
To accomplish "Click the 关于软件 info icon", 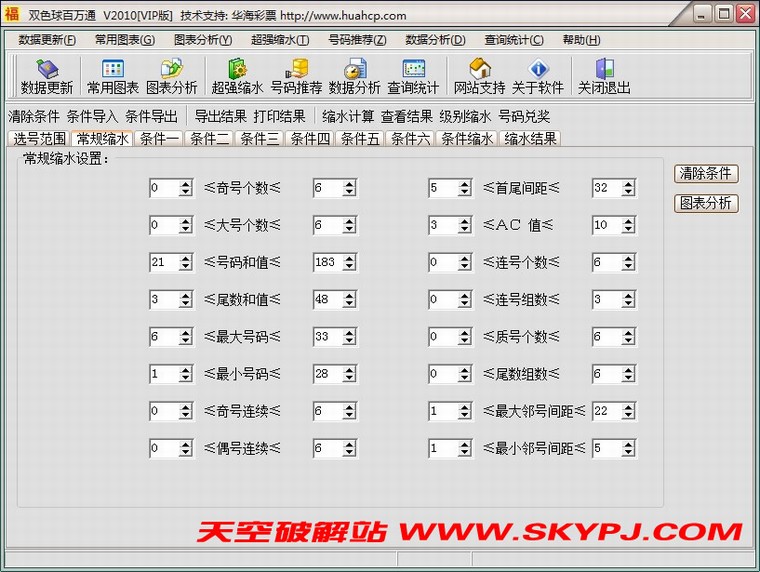I will (537, 75).
